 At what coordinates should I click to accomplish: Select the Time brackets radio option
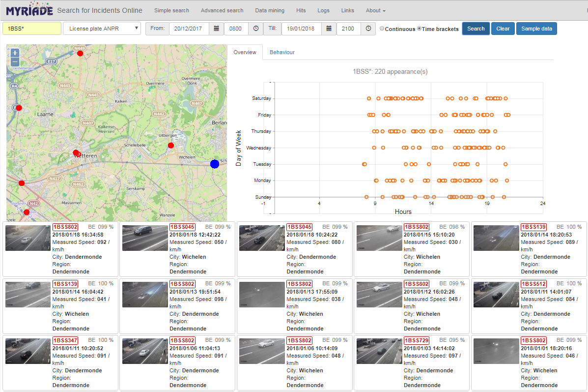click(x=419, y=29)
